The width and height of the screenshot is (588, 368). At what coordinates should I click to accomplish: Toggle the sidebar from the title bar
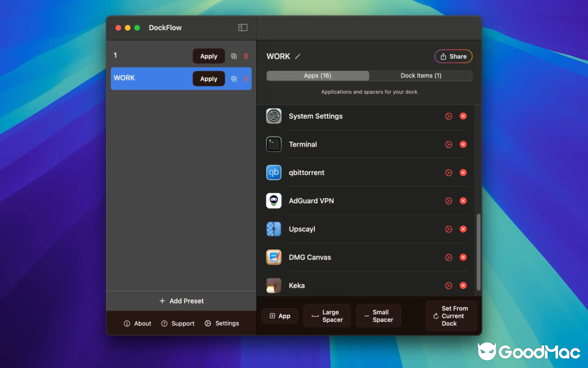point(242,27)
